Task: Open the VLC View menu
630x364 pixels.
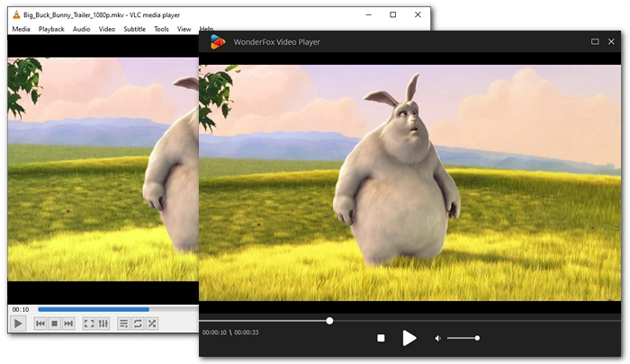Action: tap(184, 29)
